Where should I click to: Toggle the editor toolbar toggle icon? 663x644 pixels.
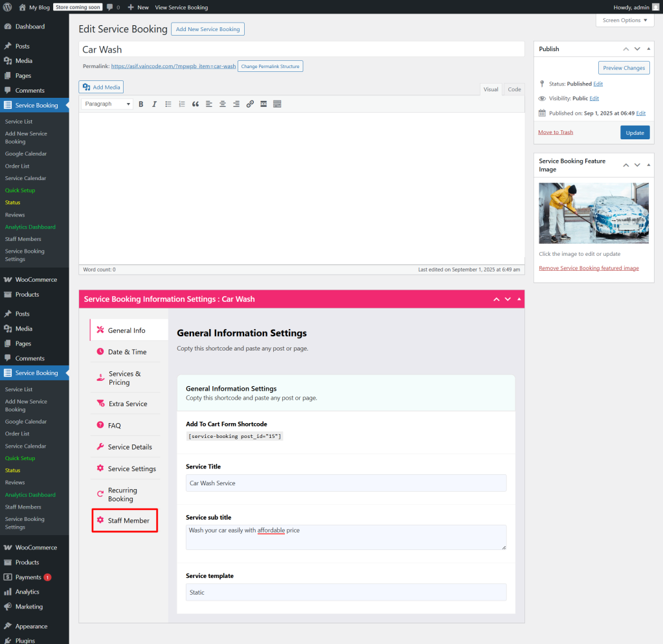(x=277, y=104)
